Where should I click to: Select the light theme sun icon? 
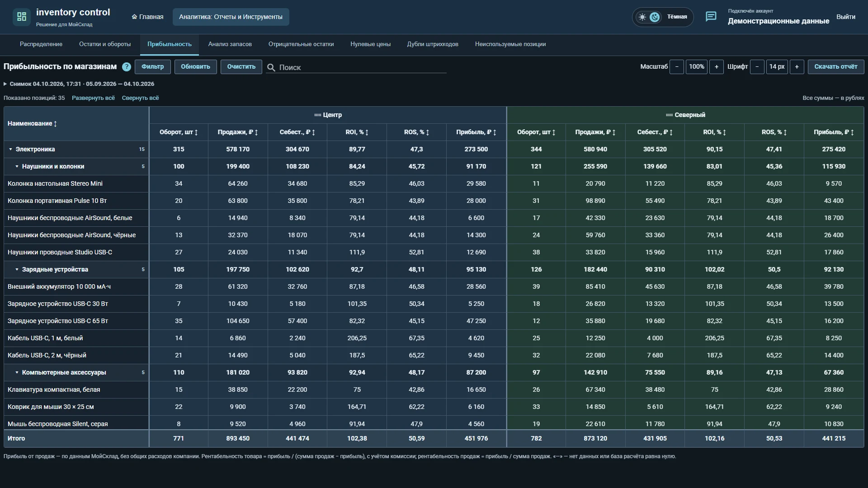click(x=642, y=17)
